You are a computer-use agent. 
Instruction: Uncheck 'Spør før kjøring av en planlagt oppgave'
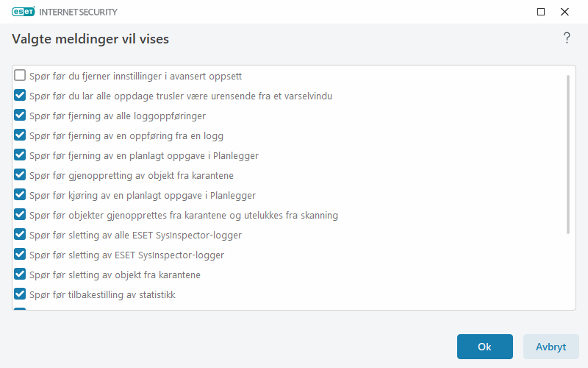[21, 195]
